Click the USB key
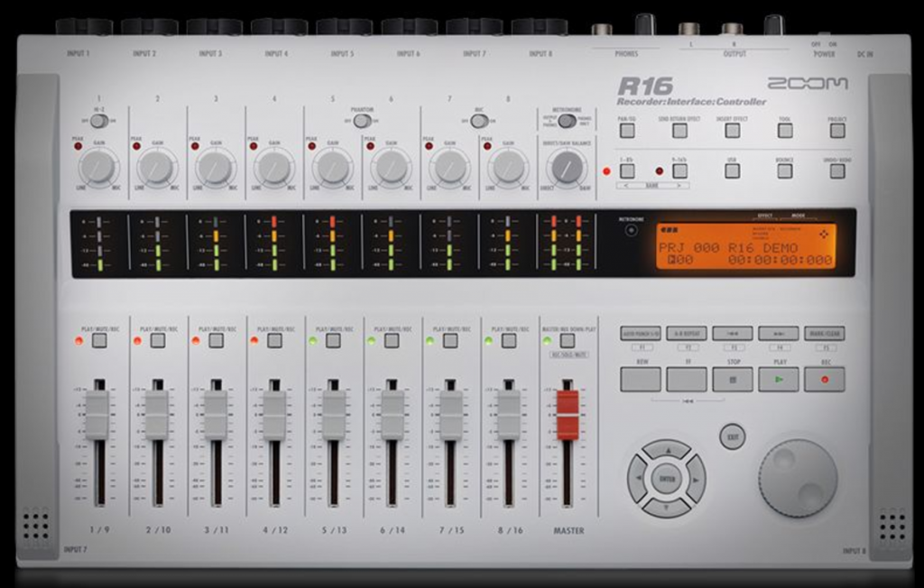This screenshot has height=588, width=924. point(733,170)
